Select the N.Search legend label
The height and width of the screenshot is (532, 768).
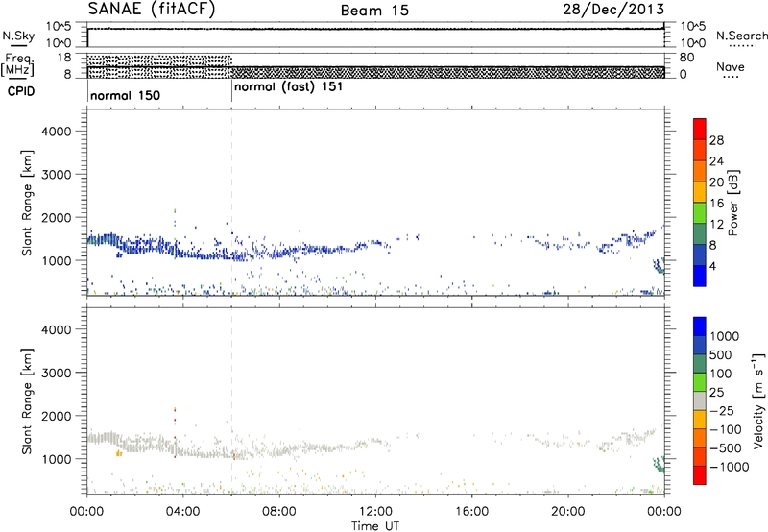point(741,36)
